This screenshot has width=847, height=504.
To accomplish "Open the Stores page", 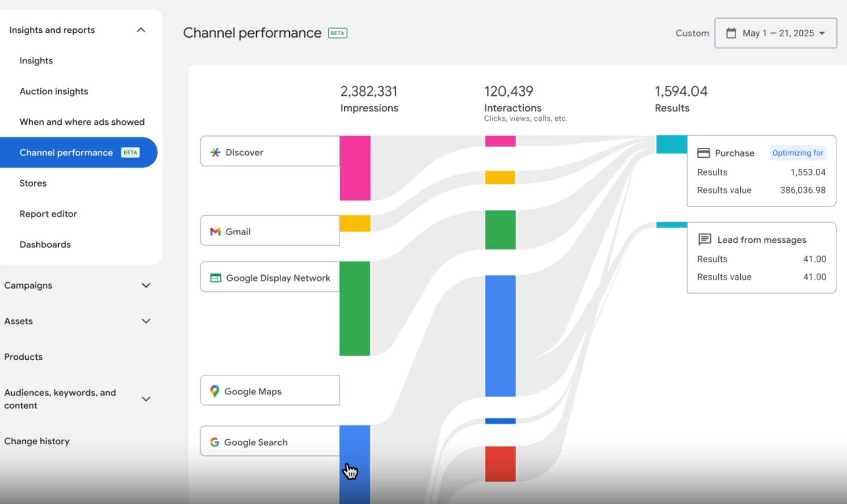I will point(32,183).
